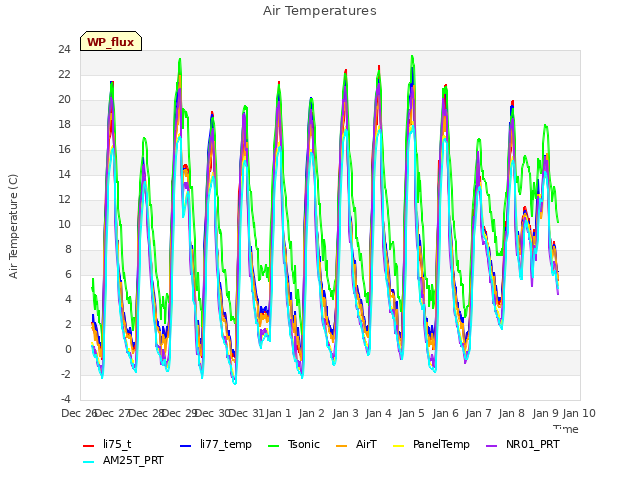
Task: Click the 18 y-axis tick label
Action: (64, 125)
